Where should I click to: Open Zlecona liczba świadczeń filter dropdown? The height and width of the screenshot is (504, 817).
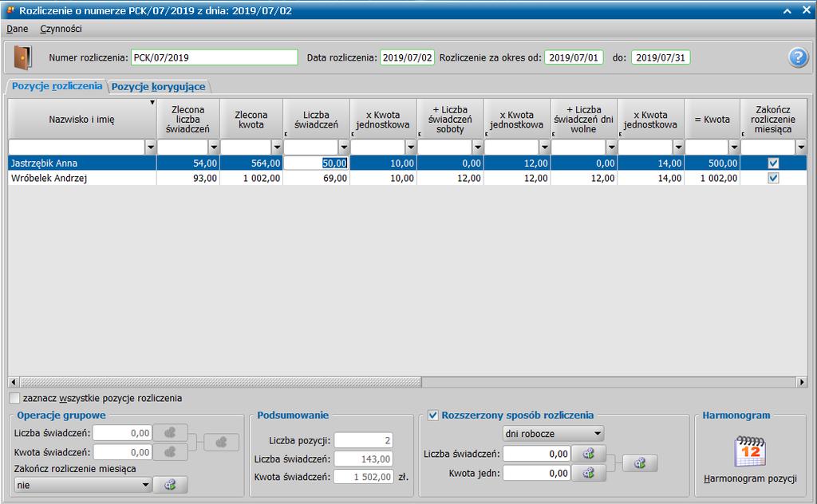214,148
